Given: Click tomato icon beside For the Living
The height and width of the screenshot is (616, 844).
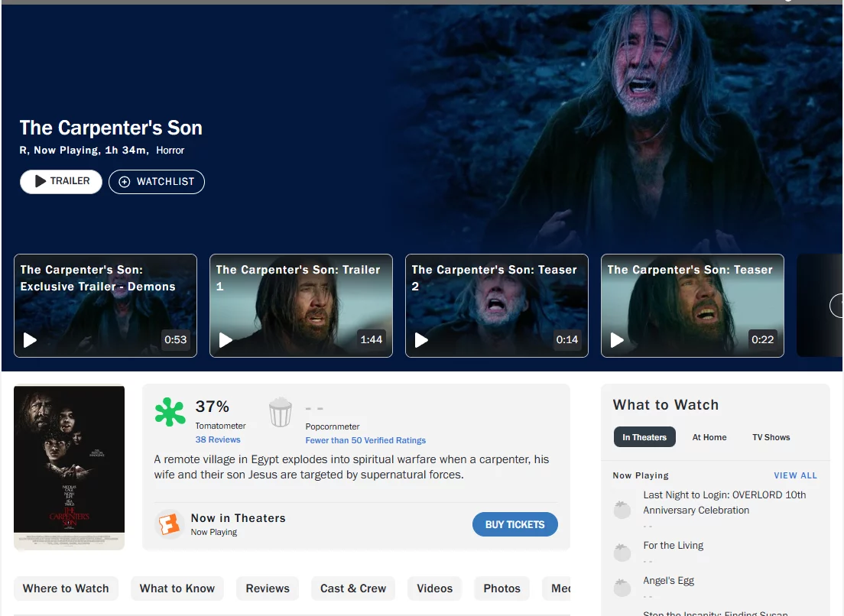Looking at the screenshot, I should coord(622,552).
